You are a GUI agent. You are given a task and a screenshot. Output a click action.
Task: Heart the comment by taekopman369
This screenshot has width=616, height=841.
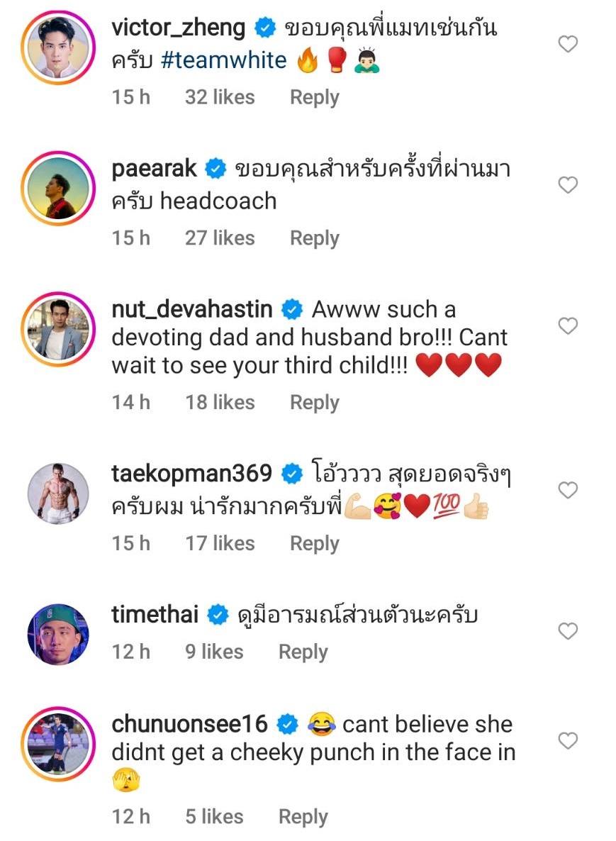click(x=568, y=490)
